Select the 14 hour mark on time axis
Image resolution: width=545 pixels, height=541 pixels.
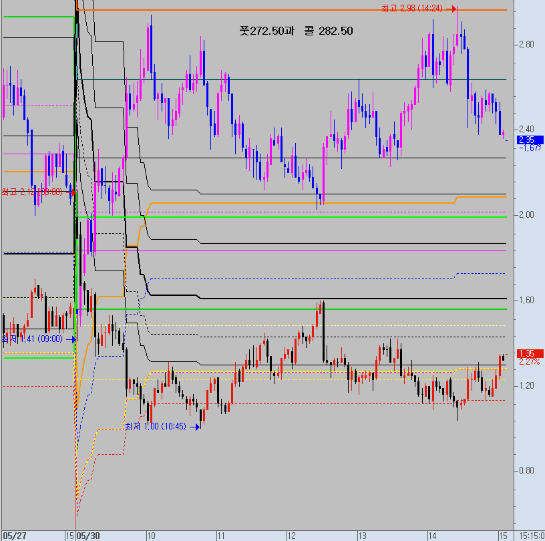432,536
